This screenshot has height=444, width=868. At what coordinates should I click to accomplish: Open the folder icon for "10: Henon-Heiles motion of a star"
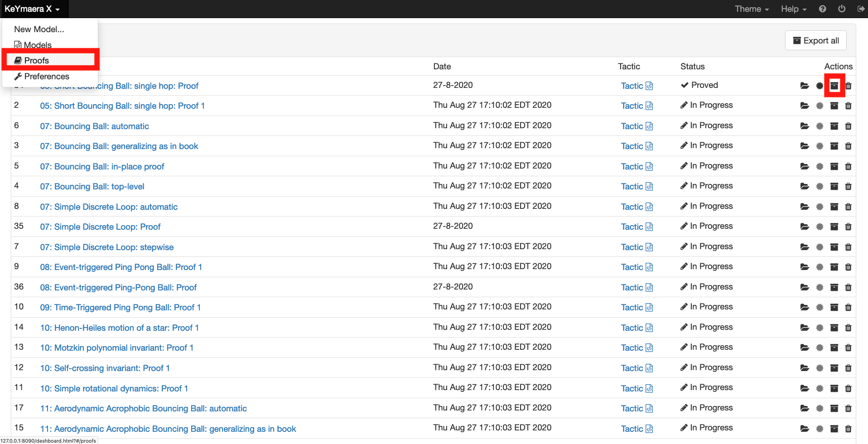(x=805, y=327)
